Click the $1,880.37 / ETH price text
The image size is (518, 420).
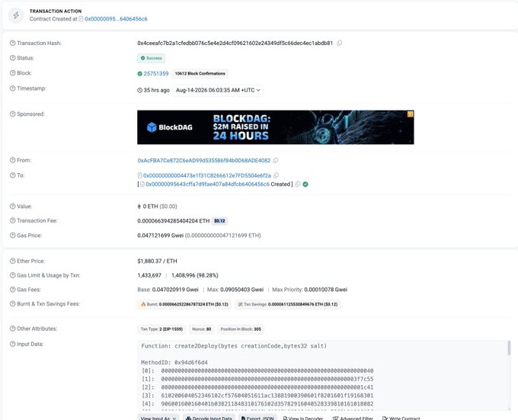[157, 261]
